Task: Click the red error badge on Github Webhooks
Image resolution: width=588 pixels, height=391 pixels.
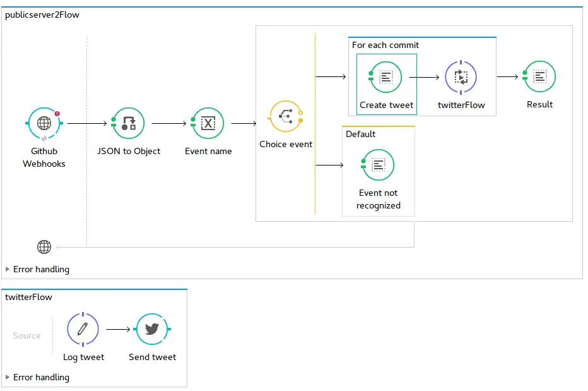Action: pos(57,114)
